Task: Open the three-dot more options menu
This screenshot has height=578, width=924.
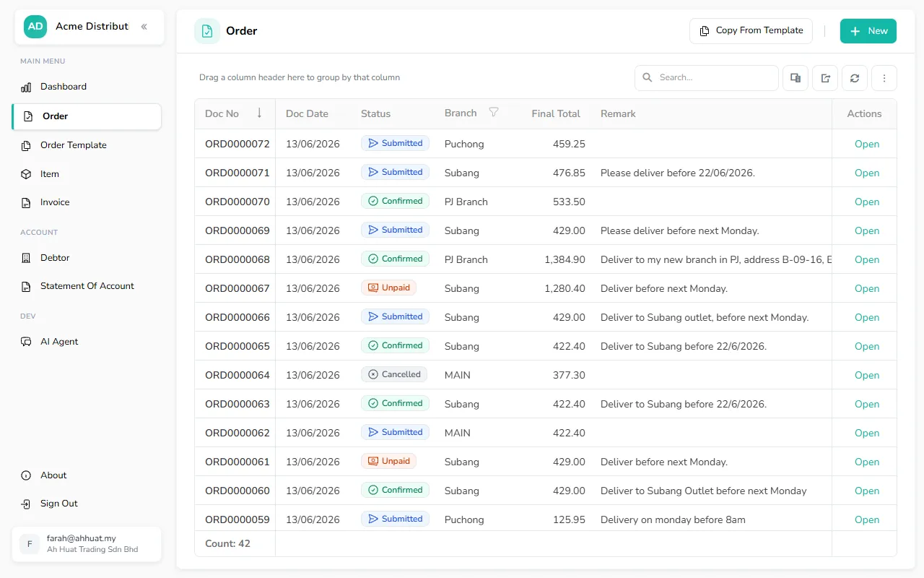Action: [884, 78]
